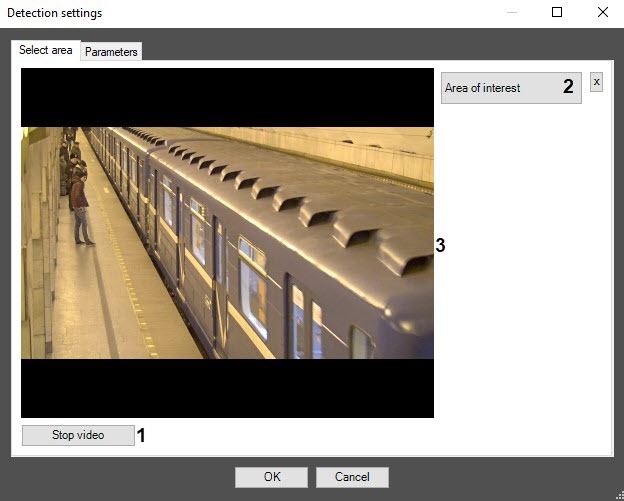Maximize the Detection settings window
Viewport: 624px width, 501px height.
coord(557,13)
